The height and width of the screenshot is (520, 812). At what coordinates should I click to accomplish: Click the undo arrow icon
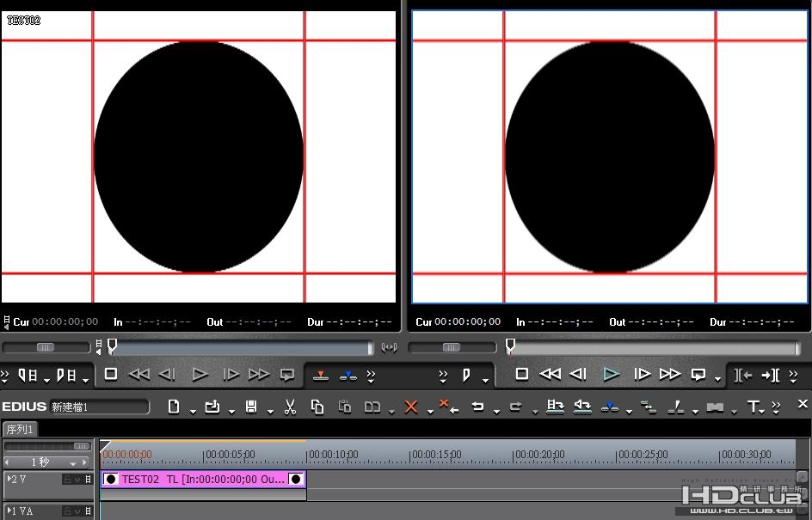[x=478, y=407]
